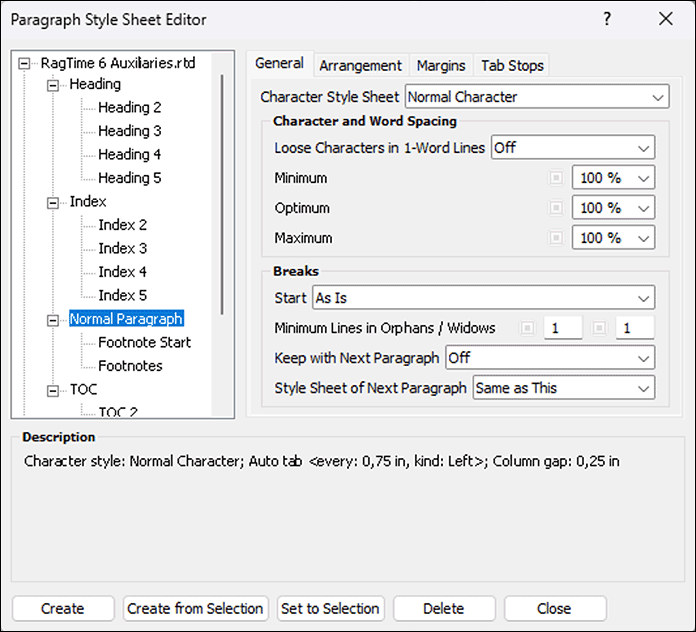
Task: Select Footnote Start style sheet
Action: (144, 342)
